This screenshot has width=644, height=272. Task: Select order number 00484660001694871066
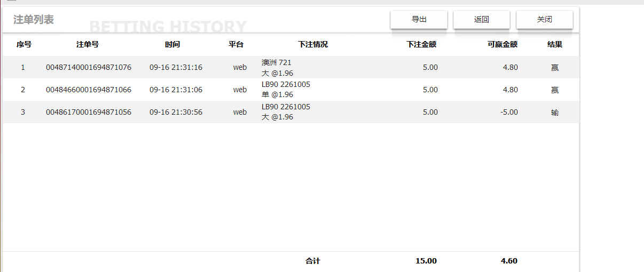pyautogui.click(x=89, y=90)
